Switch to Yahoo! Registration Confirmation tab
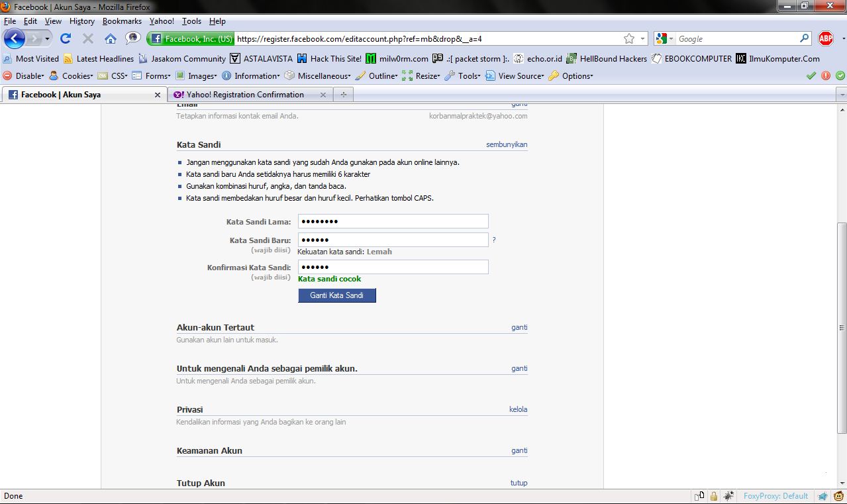 pos(249,95)
